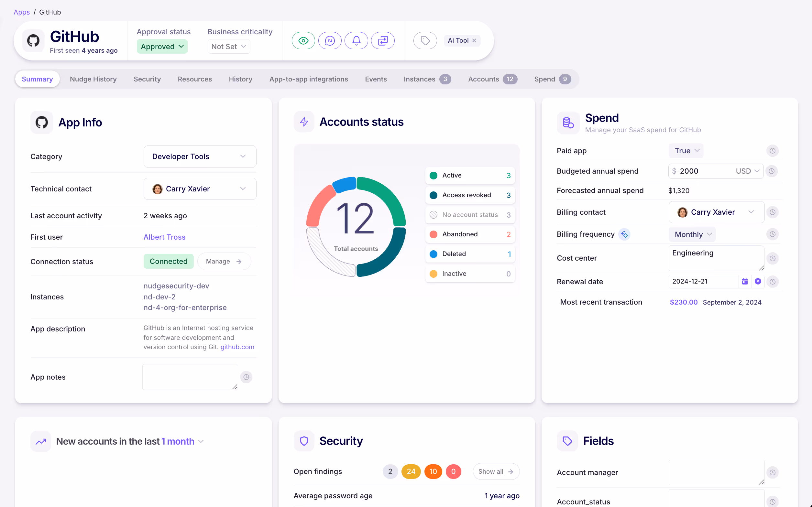Open Technical contact Carry Xavier dropdown

click(200, 189)
